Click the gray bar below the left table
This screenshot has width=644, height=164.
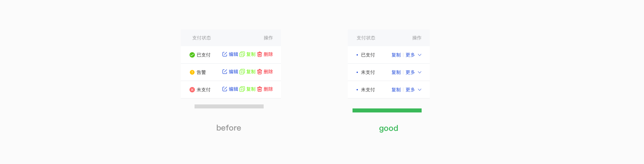(x=229, y=106)
